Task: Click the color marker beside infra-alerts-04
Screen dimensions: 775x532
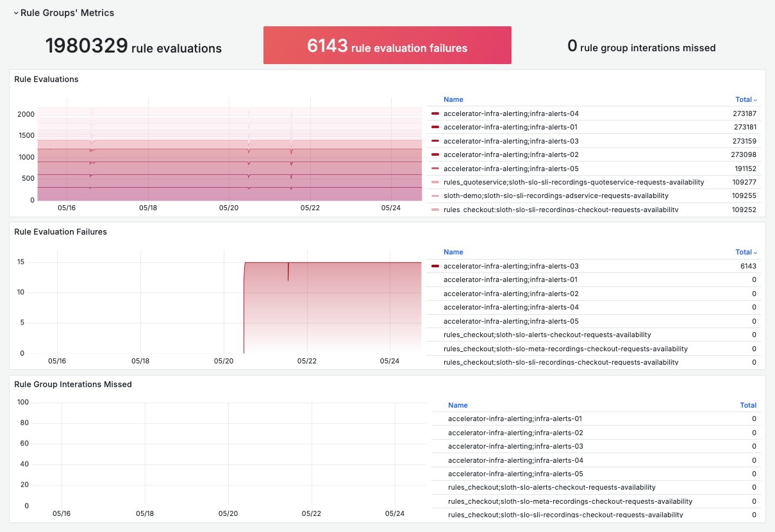Action: point(435,113)
